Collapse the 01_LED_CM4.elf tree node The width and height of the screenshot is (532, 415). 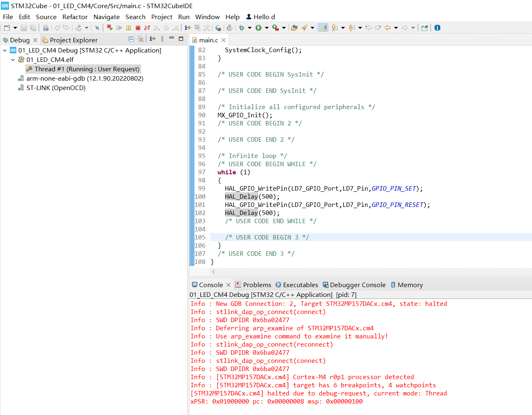click(13, 60)
